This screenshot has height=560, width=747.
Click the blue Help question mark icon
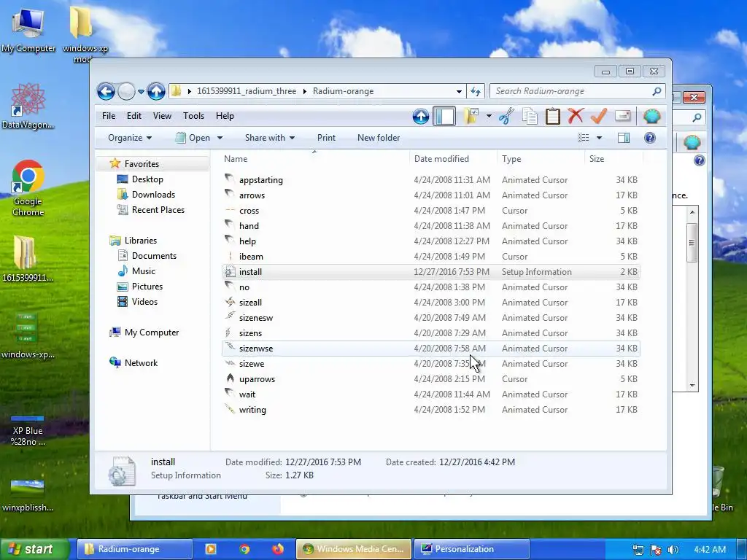[x=650, y=138]
